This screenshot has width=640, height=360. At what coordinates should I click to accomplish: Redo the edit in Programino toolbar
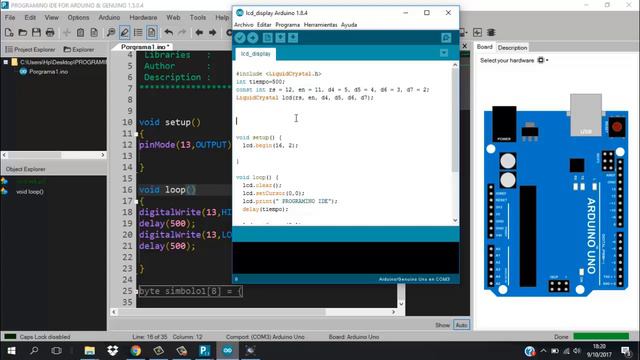tap(182, 32)
